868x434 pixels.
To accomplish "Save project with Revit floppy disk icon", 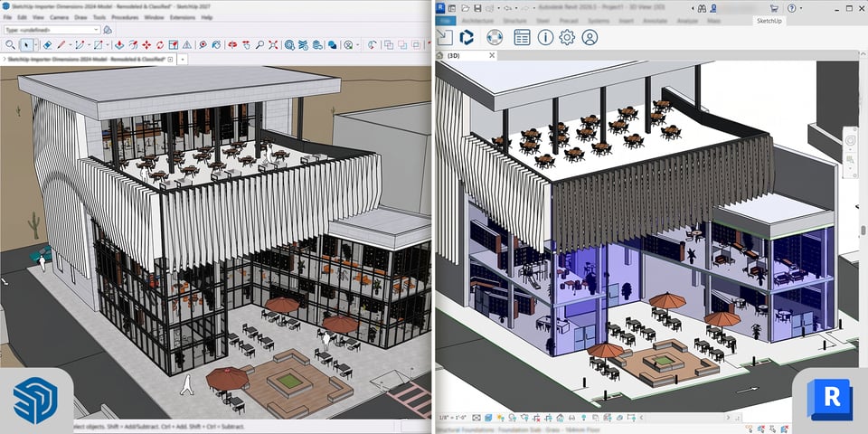I will tap(476, 8).
